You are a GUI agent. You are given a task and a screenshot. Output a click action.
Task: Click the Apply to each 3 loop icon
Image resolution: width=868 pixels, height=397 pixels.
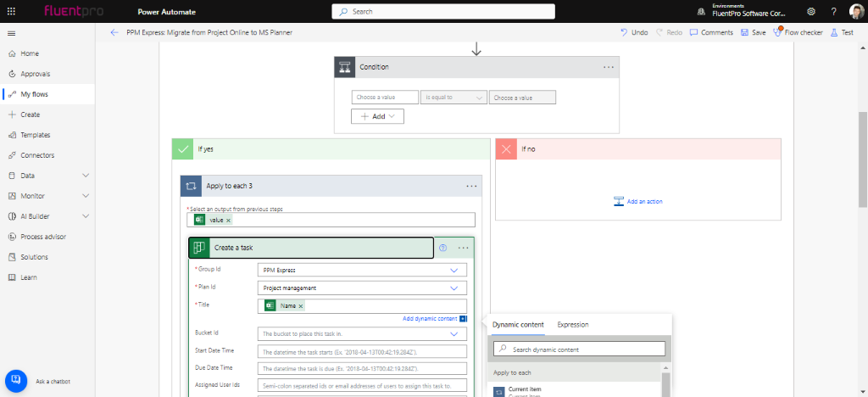191,186
